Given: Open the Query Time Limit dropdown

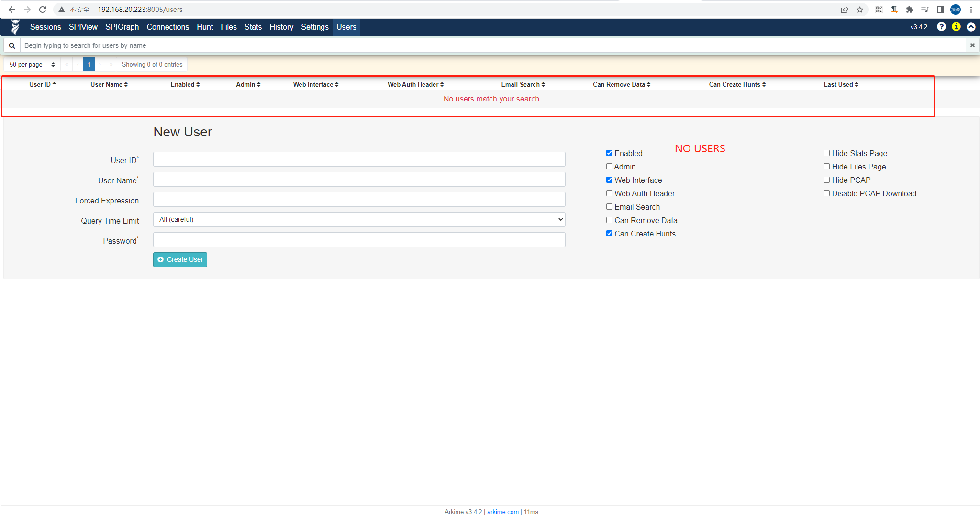Looking at the screenshot, I should [x=359, y=219].
